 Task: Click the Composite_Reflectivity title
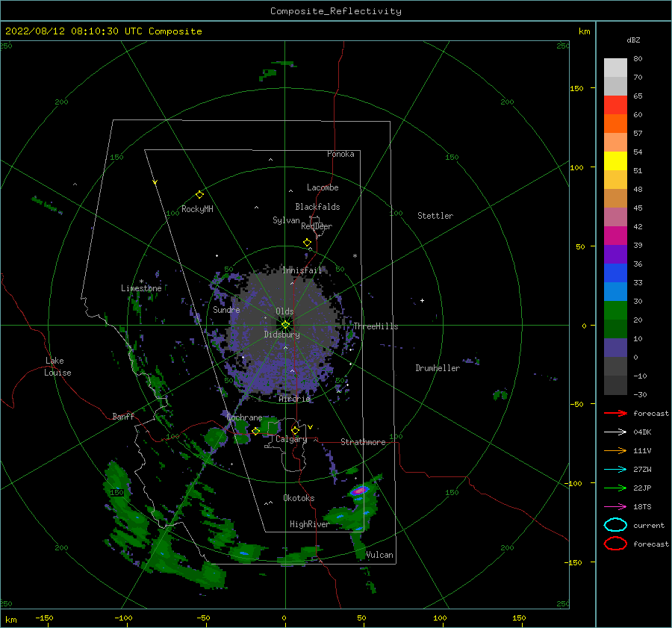(x=336, y=11)
